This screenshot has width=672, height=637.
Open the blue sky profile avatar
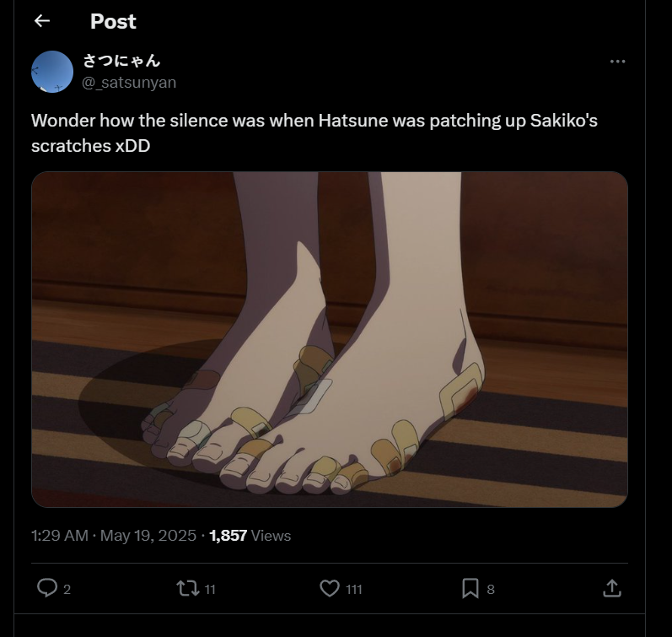point(52,72)
